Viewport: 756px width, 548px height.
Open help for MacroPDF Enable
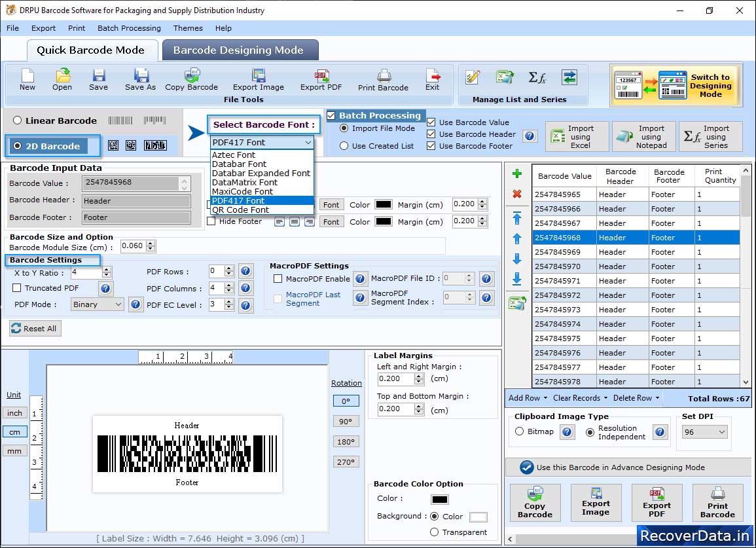pyautogui.click(x=360, y=279)
